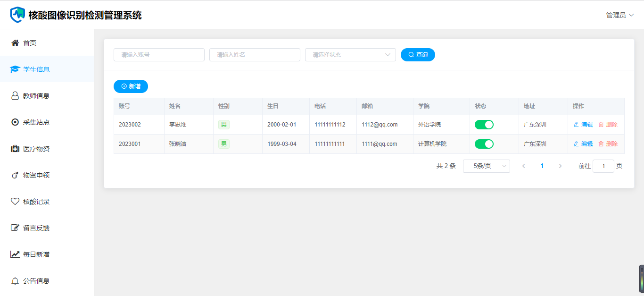This screenshot has height=296, width=644.
Task: Expand the 5条/页 page size selector
Action: (486, 166)
